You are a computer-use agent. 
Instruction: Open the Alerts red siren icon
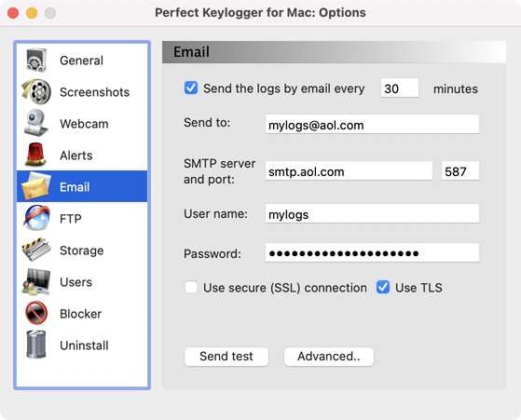coord(36,155)
